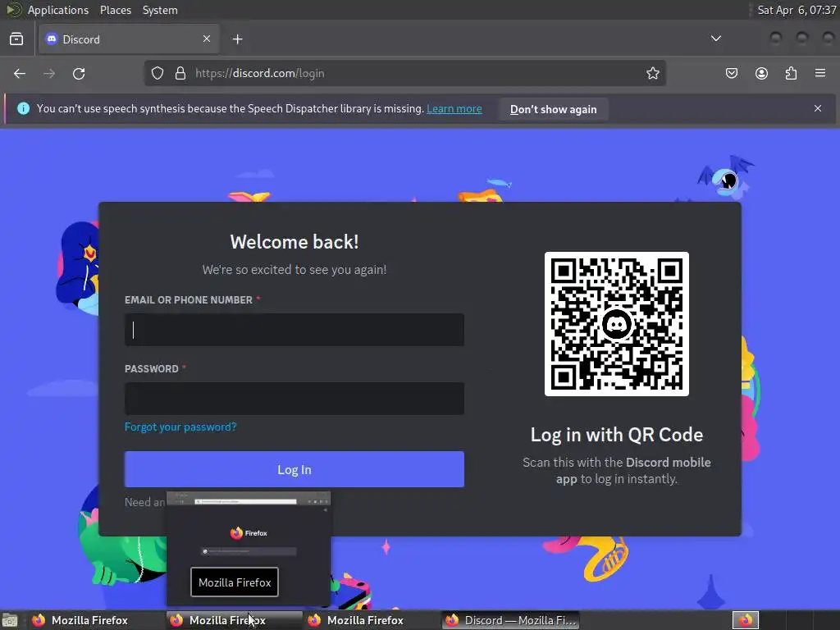Open the Applications menu
This screenshot has height=630, width=840.
(x=58, y=10)
